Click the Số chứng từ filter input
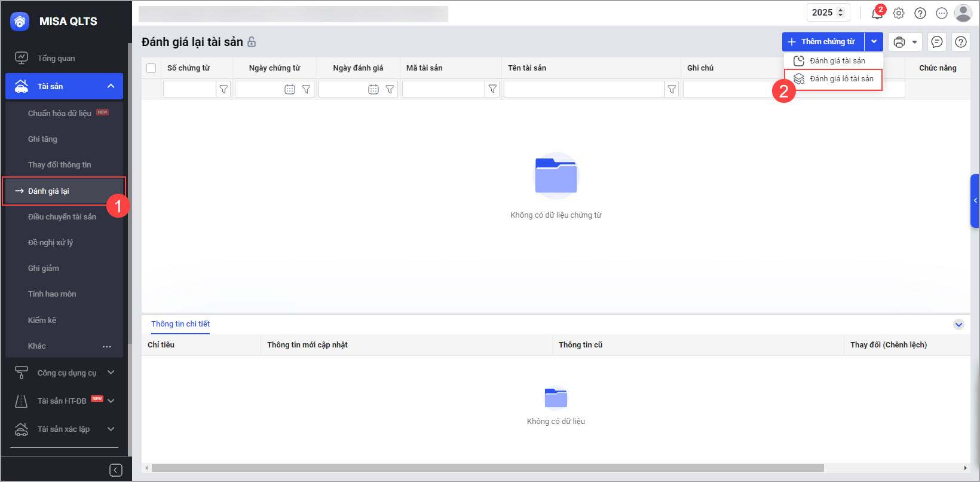Image resolution: width=980 pixels, height=482 pixels. (x=189, y=89)
